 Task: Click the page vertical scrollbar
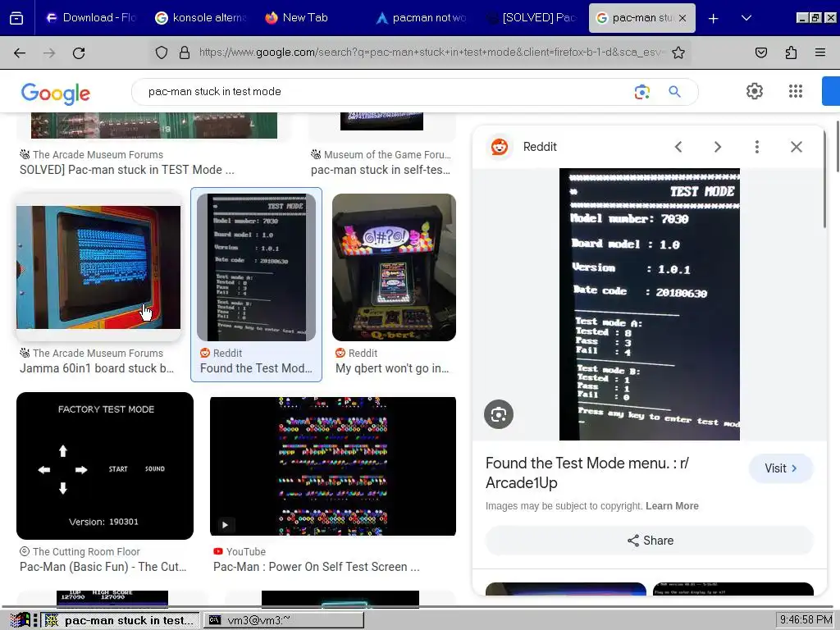pos(837,148)
